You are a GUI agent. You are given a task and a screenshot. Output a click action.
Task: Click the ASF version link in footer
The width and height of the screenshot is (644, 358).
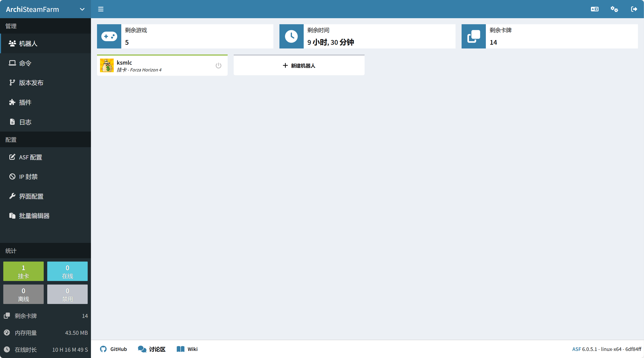(x=577, y=349)
